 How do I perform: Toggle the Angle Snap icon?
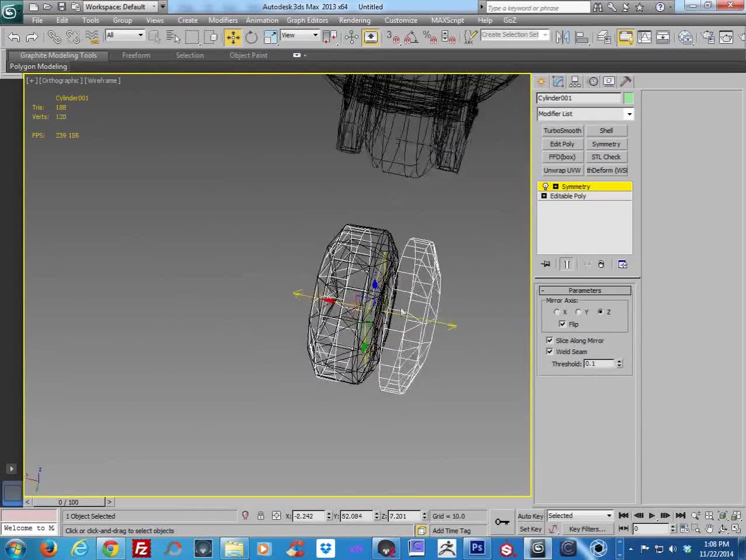tap(411, 37)
